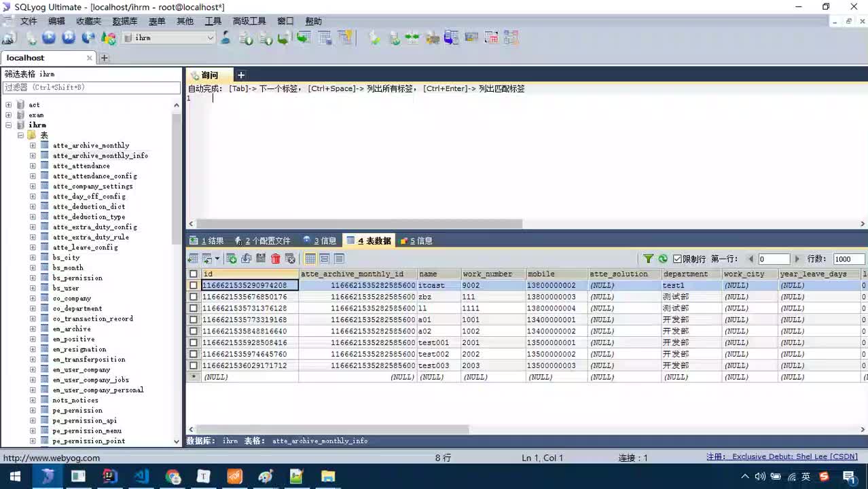The width and height of the screenshot is (868, 489).
Task: Add a new query tab with plus
Action: [x=240, y=75]
